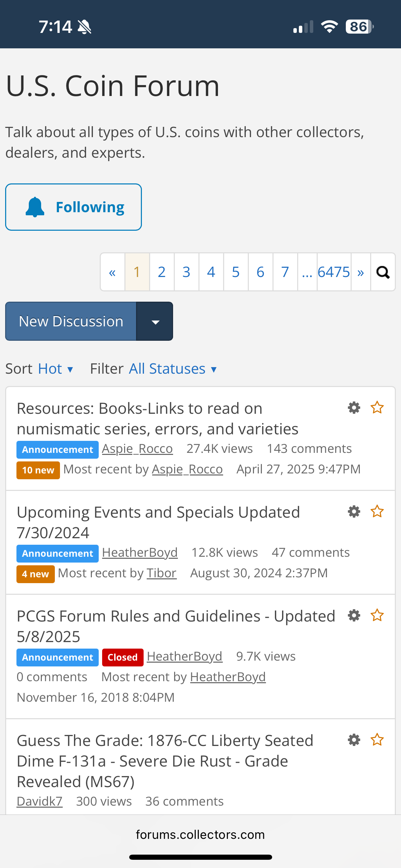The height and width of the screenshot is (868, 401).
Task: Tap the forums.collectors.com address bar
Action: click(200, 835)
